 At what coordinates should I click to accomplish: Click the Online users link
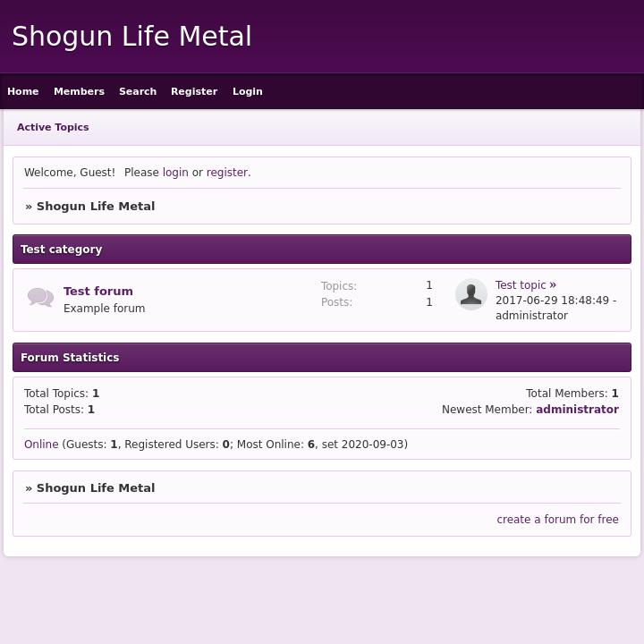[41, 445]
